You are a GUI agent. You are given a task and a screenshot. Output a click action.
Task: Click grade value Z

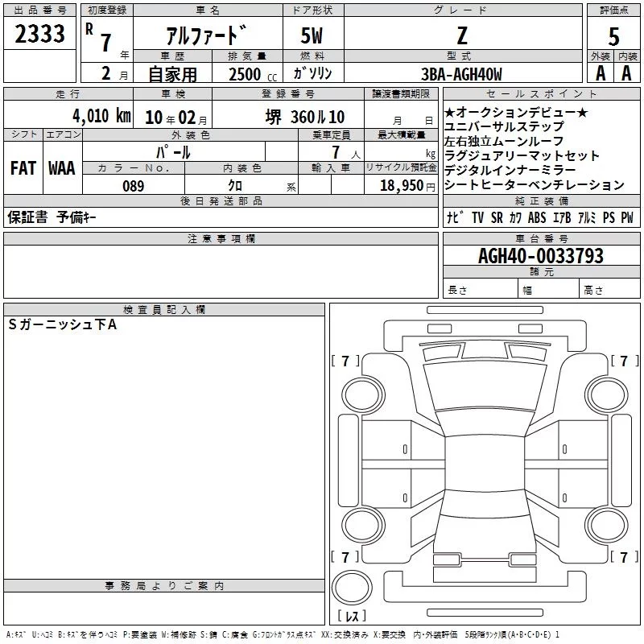click(x=462, y=35)
